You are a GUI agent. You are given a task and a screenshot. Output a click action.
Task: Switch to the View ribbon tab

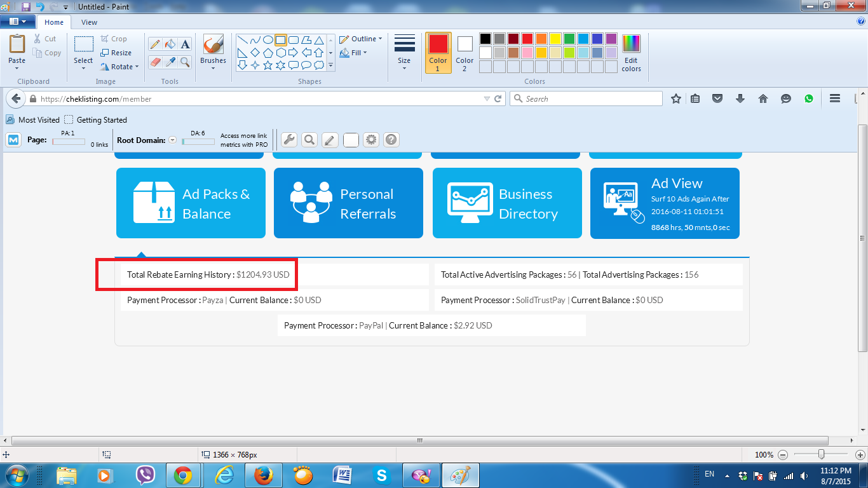click(x=89, y=22)
